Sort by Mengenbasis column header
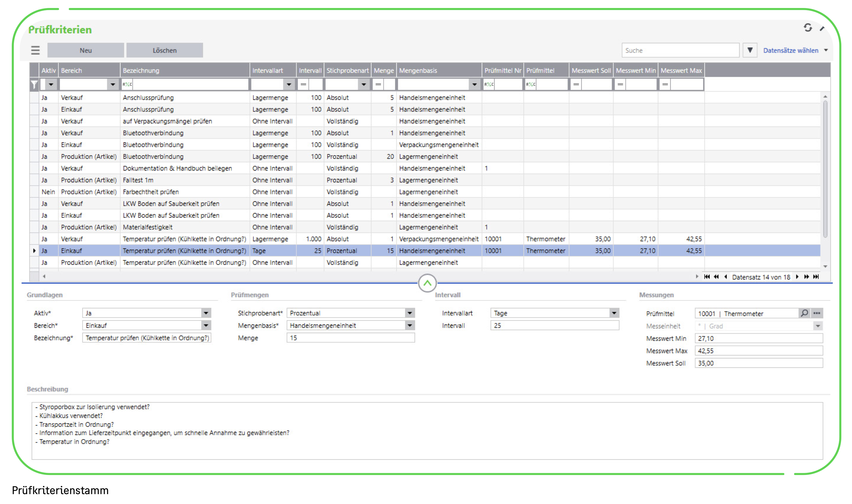The width and height of the screenshot is (852, 504). pyautogui.click(x=439, y=70)
